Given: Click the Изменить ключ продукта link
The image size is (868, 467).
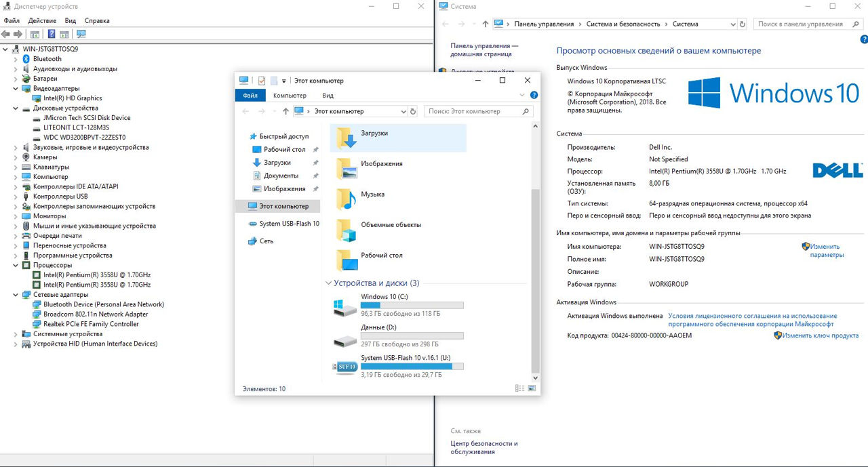Looking at the screenshot, I should (x=821, y=336).
